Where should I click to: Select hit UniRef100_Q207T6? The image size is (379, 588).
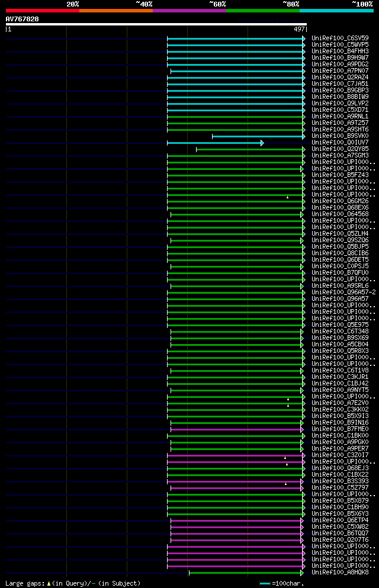pos(340,540)
